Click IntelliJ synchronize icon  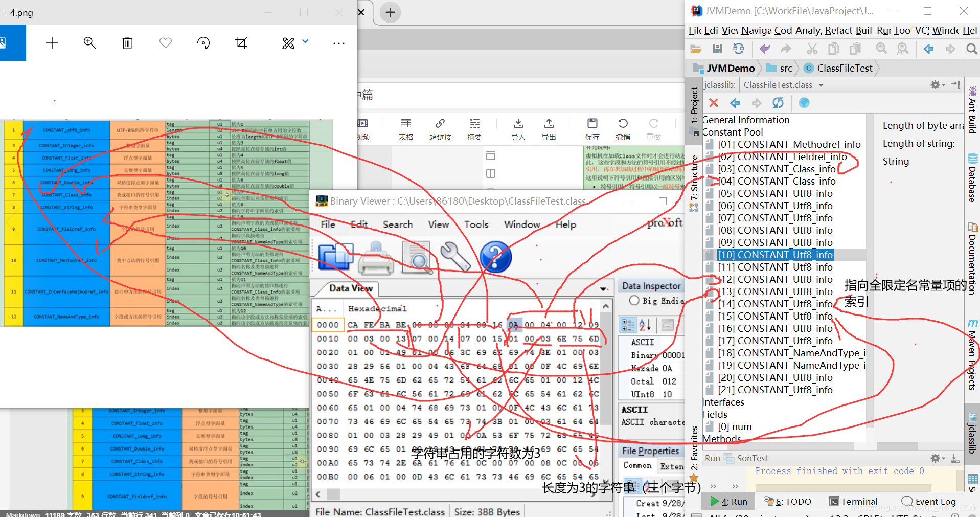tap(739, 49)
